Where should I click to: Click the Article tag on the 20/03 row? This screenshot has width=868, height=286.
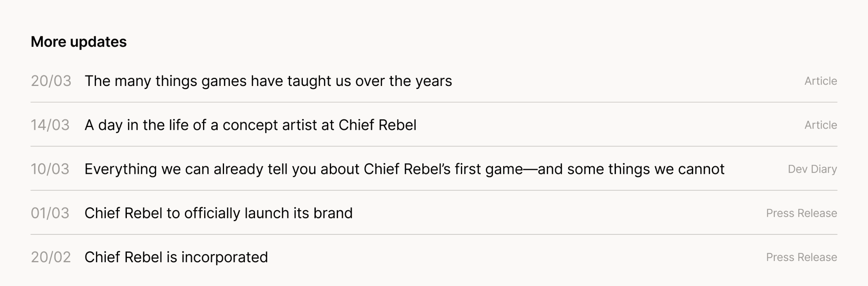(820, 81)
